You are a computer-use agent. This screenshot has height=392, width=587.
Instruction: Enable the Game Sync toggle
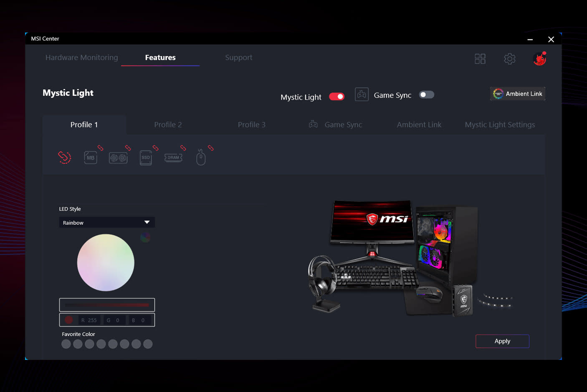pos(426,95)
